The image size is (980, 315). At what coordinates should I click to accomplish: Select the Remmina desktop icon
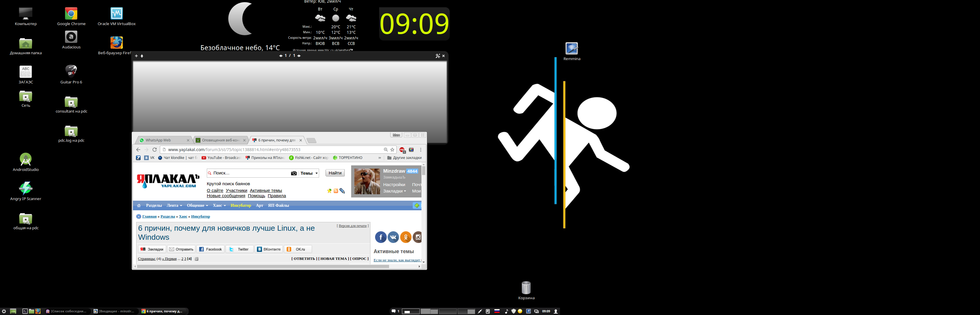(572, 51)
